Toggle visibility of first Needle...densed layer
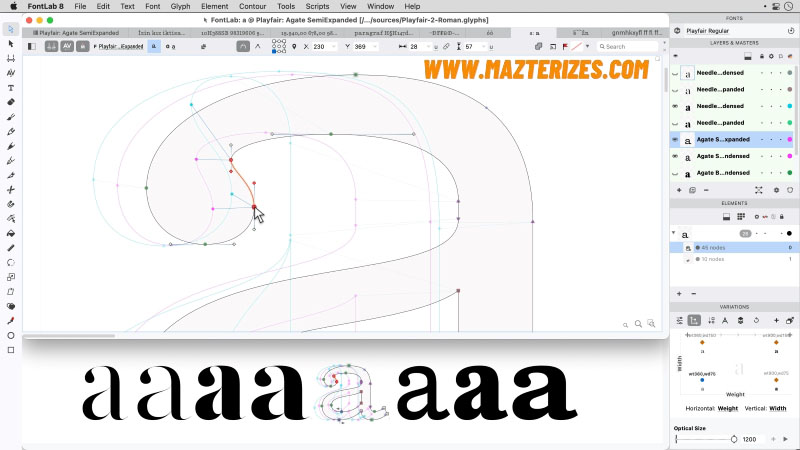Image resolution: width=800 pixels, height=450 pixels. click(x=676, y=73)
